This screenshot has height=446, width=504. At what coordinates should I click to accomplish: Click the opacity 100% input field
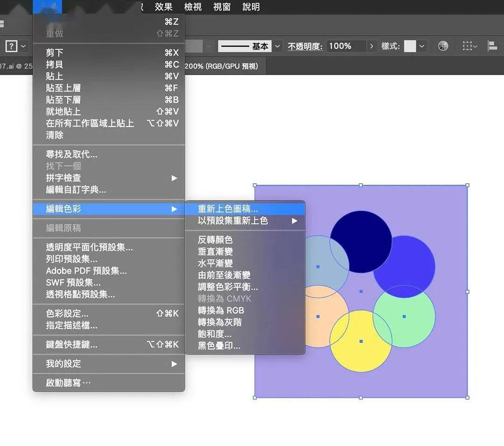point(345,46)
